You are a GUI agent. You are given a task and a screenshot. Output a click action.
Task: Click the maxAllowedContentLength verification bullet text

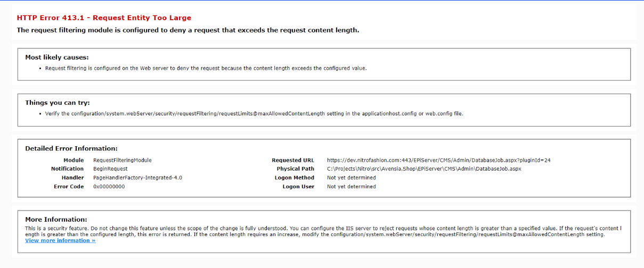click(x=254, y=114)
